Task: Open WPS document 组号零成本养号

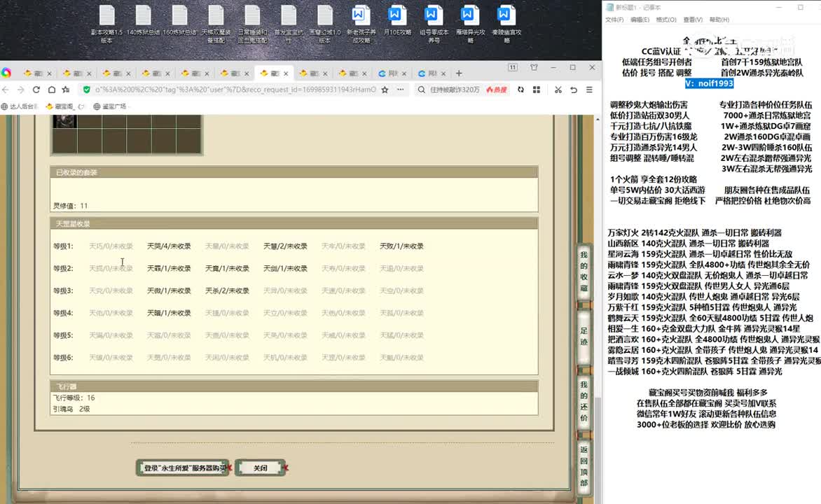Action: click(x=434, y=24)
